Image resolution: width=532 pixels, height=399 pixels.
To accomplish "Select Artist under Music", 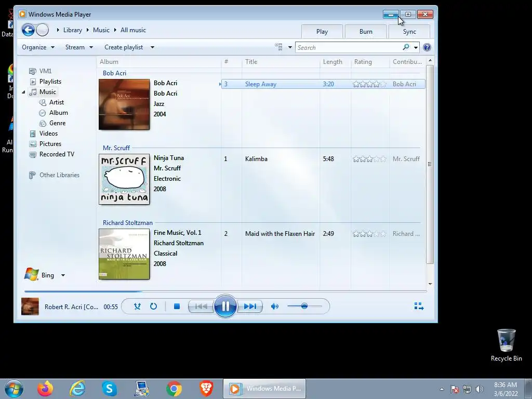I will (51, 102).
